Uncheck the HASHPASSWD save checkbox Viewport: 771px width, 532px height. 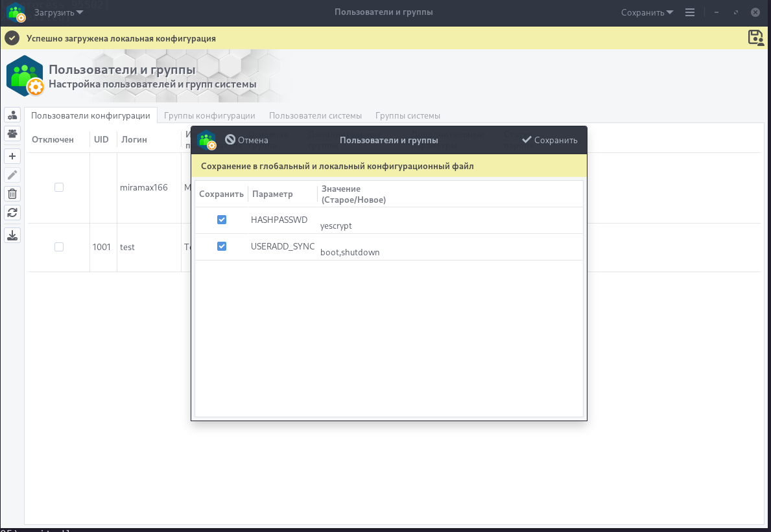coord(222,220)
